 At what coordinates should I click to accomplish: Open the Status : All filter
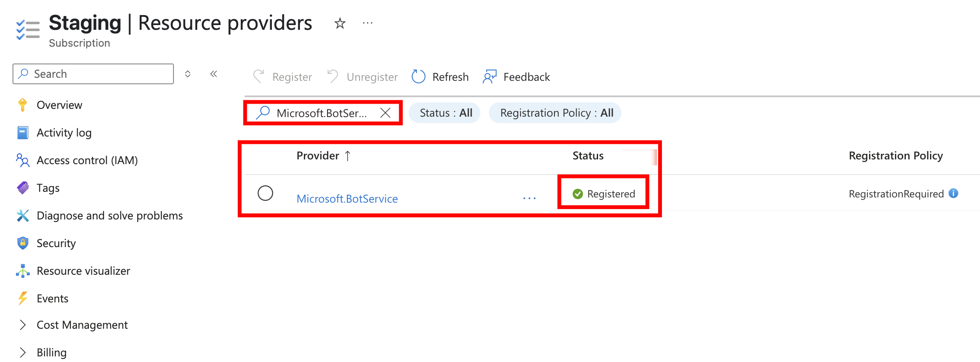click(445, 113)
